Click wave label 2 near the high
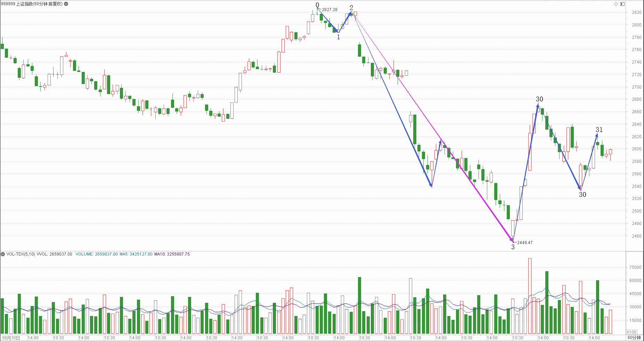 [x=351, y=7]
